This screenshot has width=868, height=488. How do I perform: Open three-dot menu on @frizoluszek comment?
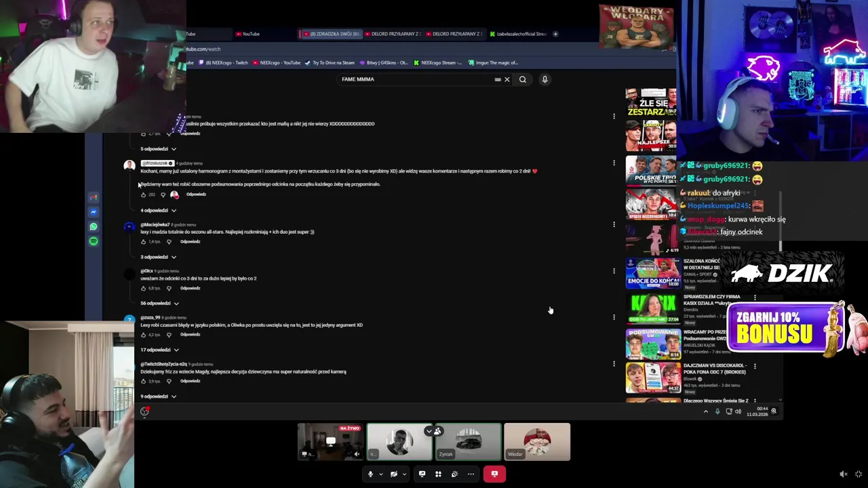point(614,163)
